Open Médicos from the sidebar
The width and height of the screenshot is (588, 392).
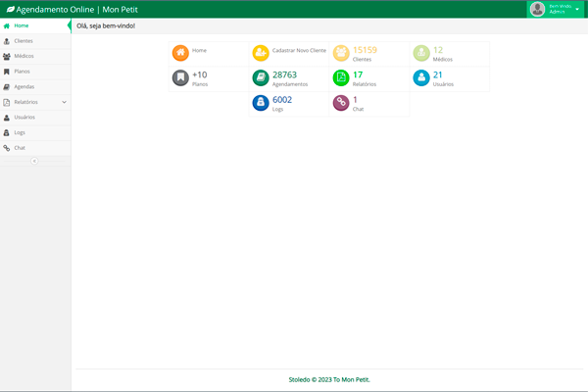pyautogui.click(x=24, y=56)
